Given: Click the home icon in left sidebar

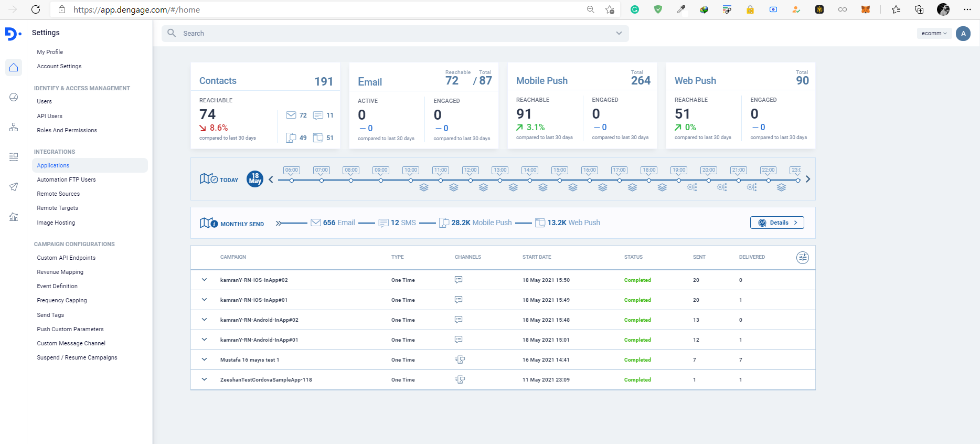Looking at the screenshot, I should [14, 67].
